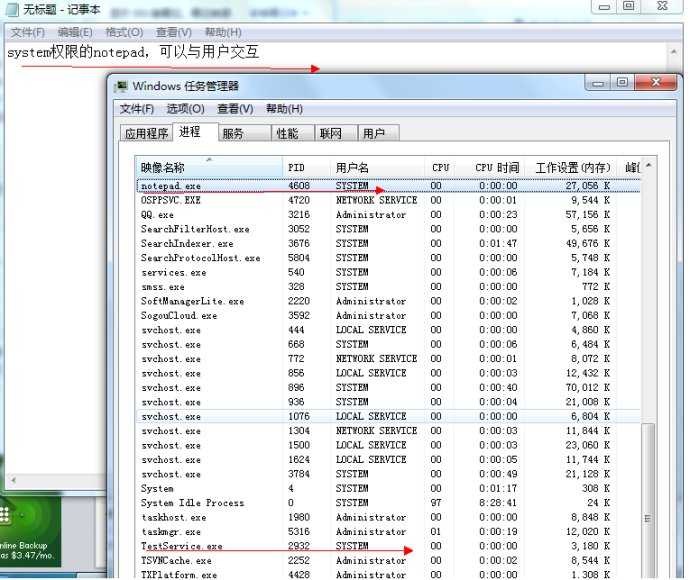This screenshot has width=690, height=580.
Task: Select svchost.exe with PID 896
Action: coord(388,388)
